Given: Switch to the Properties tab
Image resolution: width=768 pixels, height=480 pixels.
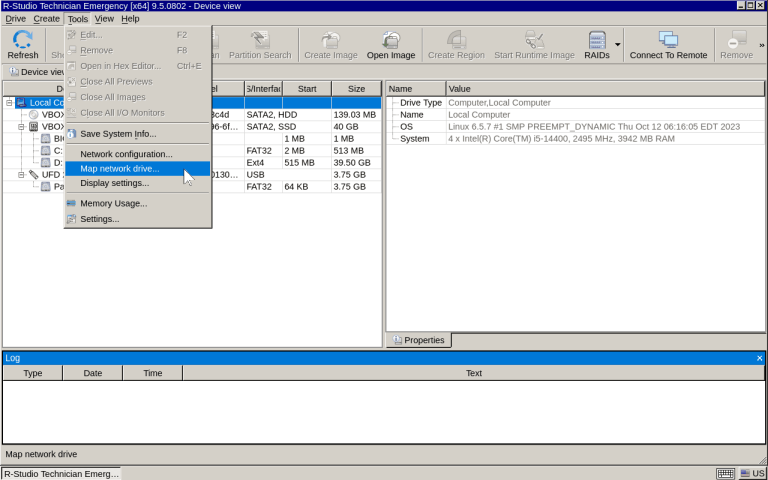Looking at the screenshot, I should tap(419, 340).
